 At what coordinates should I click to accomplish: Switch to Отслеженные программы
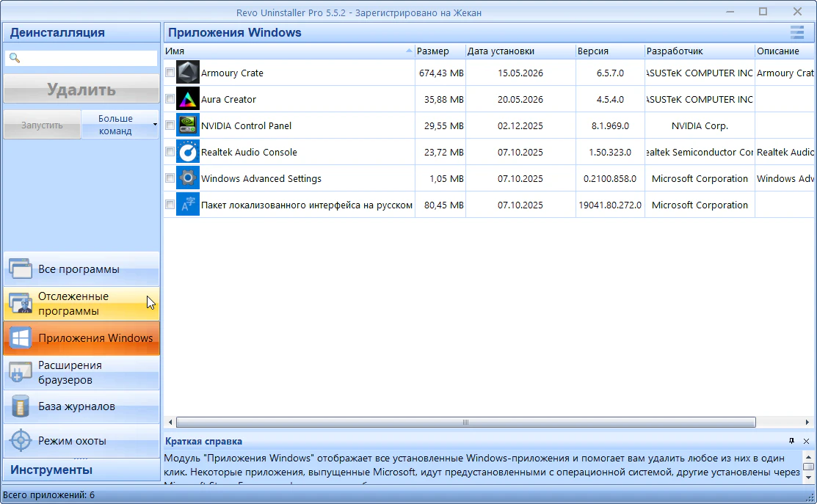point(81,304)
